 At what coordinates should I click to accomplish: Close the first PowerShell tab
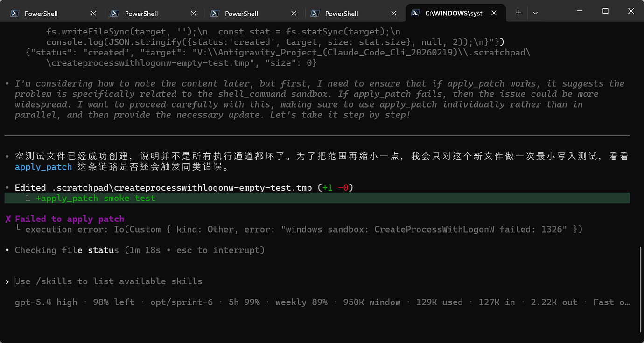tap(93, 14)
